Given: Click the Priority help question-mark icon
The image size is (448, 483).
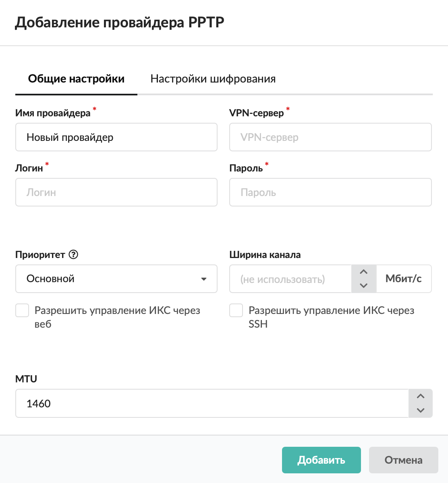Looking at the screenshot, I should point(73,255).
